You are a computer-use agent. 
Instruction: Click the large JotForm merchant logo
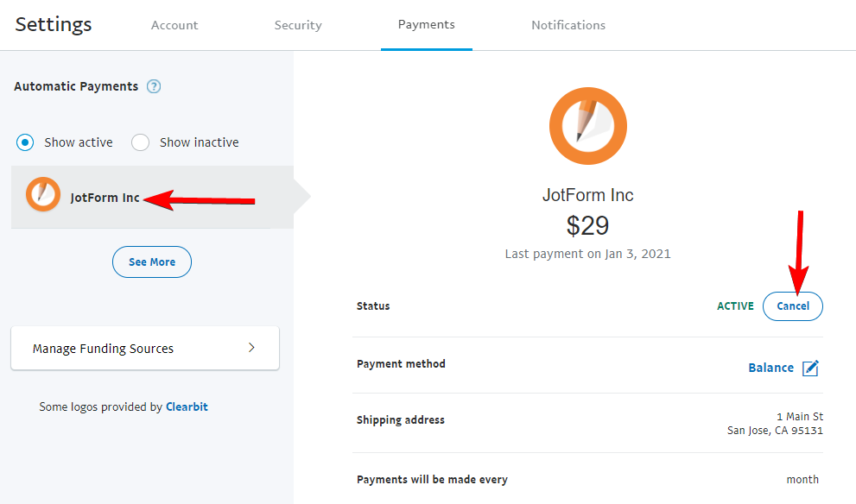point(588,125)
